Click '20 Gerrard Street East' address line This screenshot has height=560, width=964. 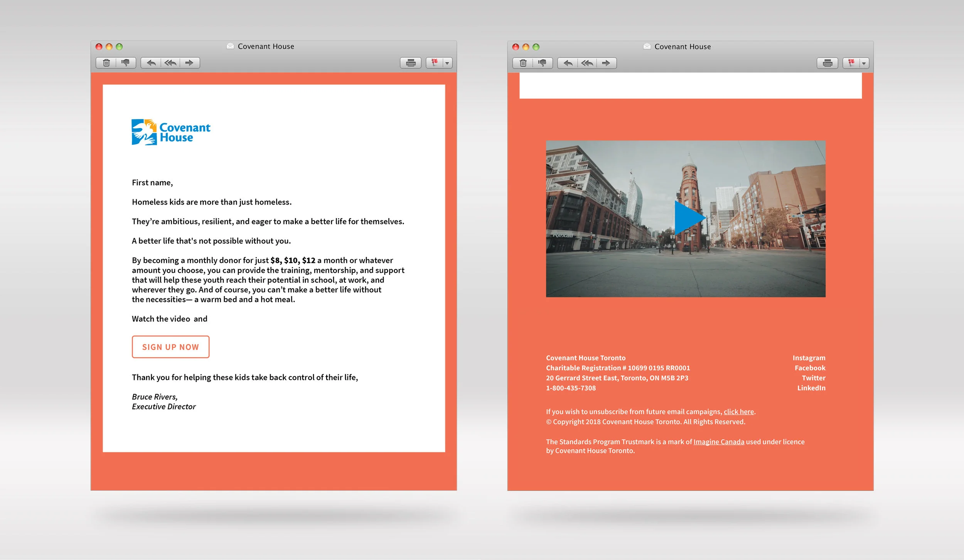617,378
